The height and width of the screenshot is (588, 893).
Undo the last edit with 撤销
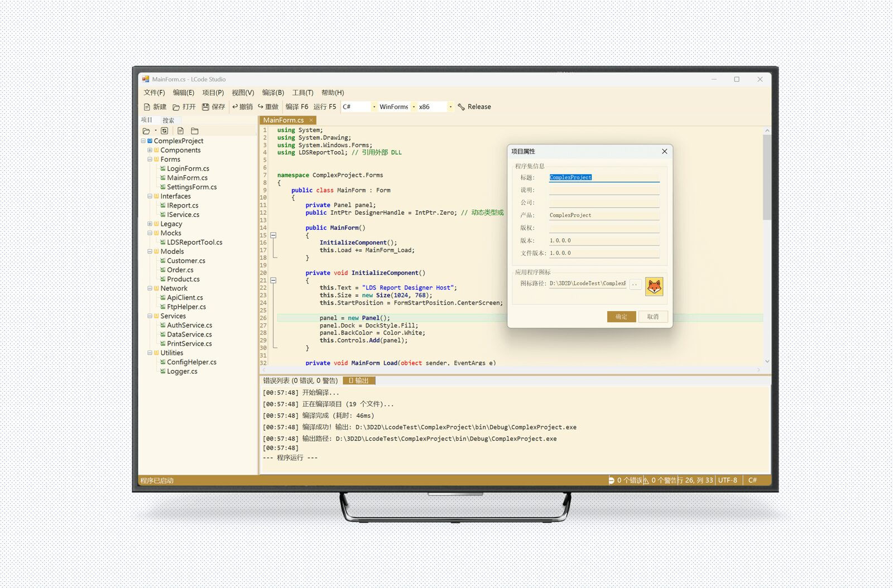point(243,107)
